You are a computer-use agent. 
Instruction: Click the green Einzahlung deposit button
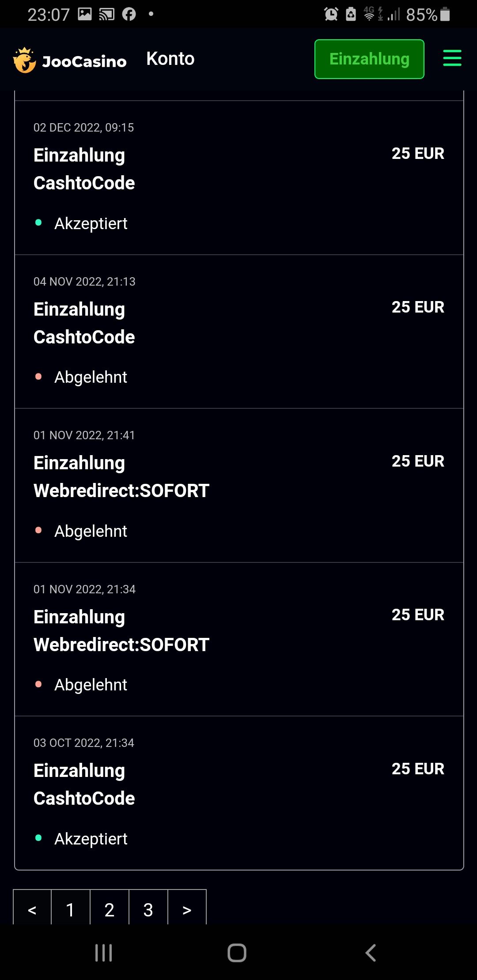coord(369,59)
